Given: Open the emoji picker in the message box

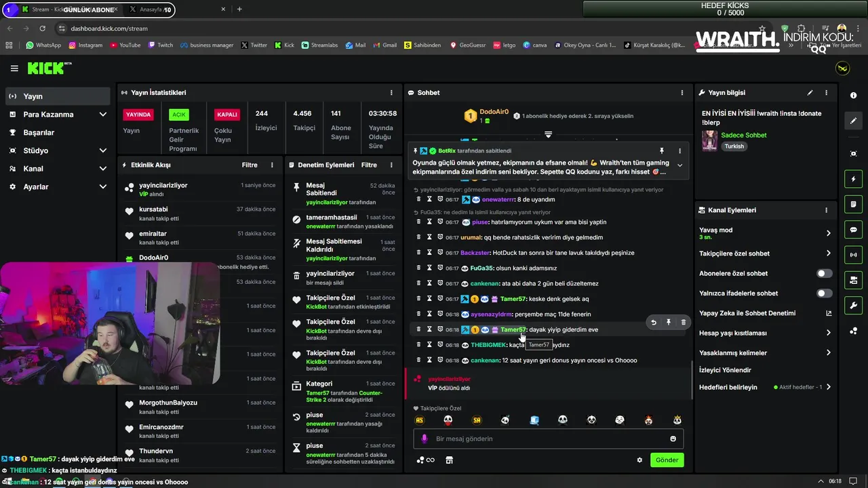Looking at the screenshot, I should [673, 439].
